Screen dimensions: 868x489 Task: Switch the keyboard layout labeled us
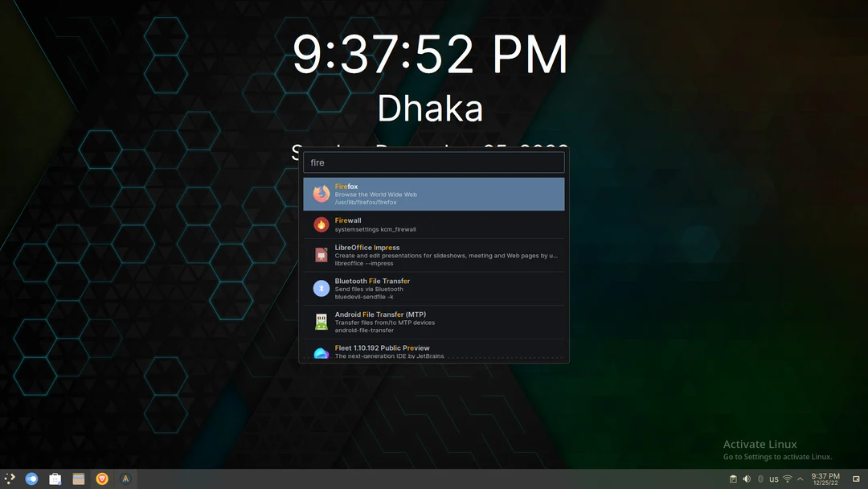pyautogui.click(x=773, y=478)
